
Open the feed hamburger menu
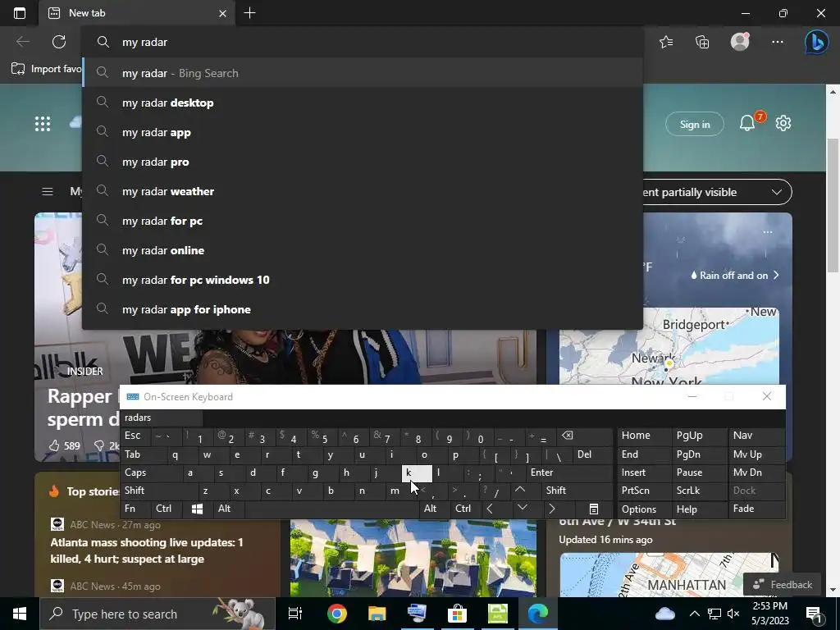48,191
